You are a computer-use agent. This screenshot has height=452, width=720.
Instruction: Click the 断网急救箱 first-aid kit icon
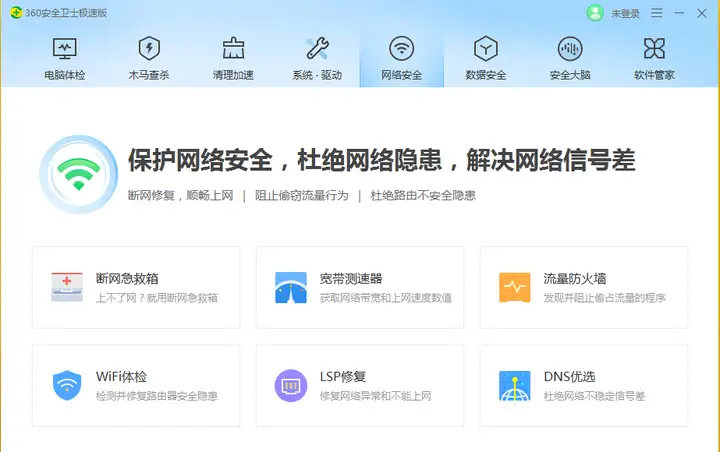pyautogui.click(x=67, y=287)
